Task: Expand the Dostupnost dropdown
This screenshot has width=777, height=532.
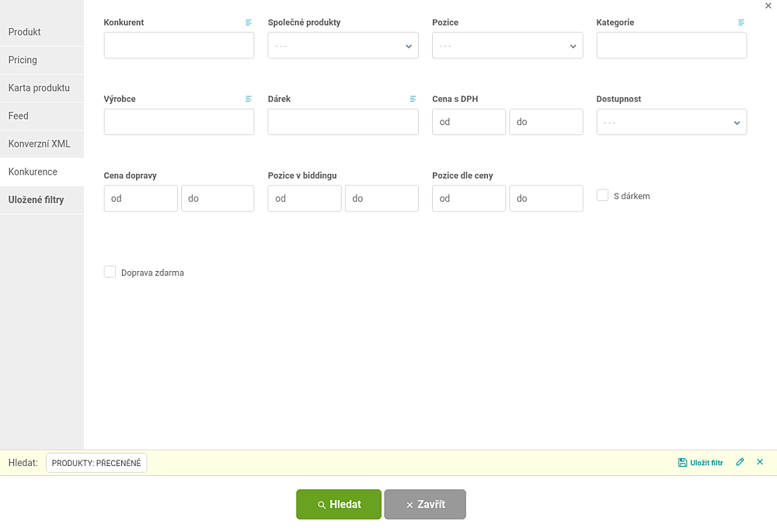Action: [671, 122]
